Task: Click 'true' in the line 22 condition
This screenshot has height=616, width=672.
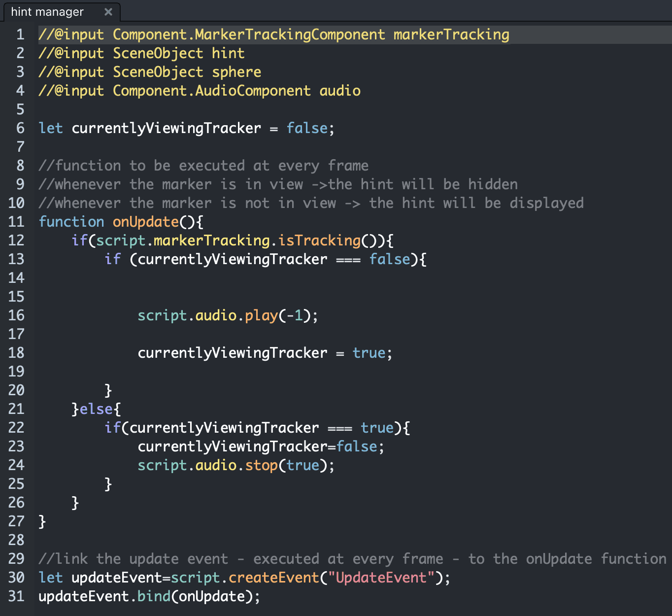Action: [377, 428]
